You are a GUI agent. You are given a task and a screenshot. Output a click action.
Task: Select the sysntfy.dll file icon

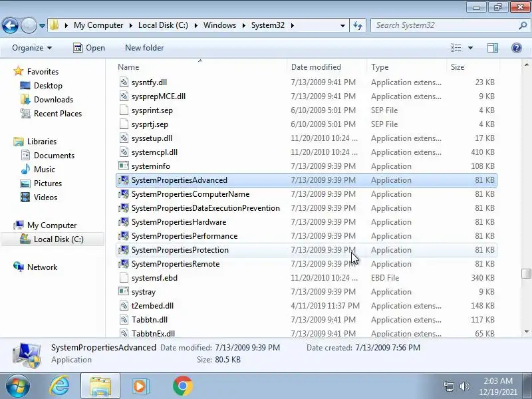click(124, 82)
